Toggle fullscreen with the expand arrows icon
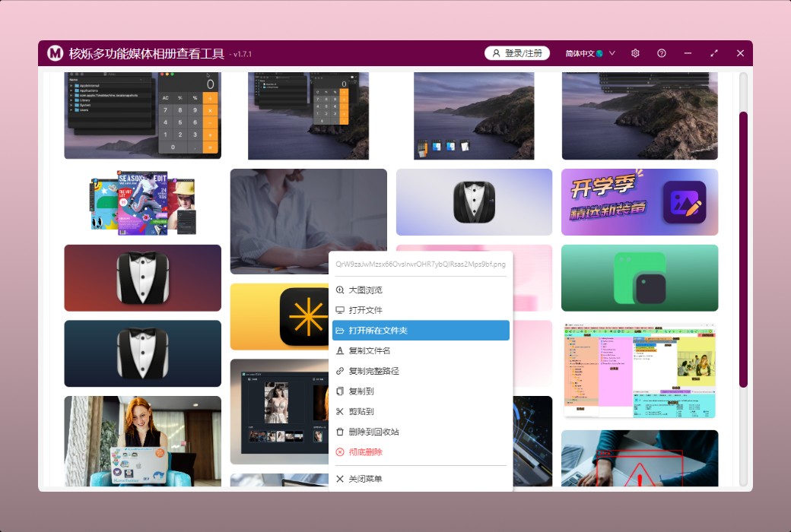 pyautogui.click(x=714, y=53)
